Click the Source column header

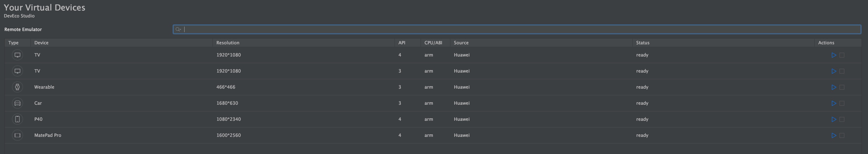pos(461,43)
